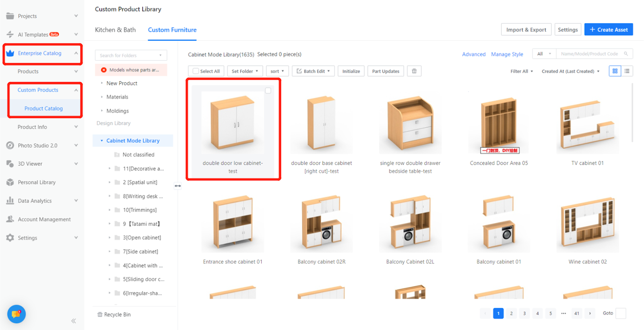Open the Manage Style link
644x330 pixels.
click(x=507, y=54)
